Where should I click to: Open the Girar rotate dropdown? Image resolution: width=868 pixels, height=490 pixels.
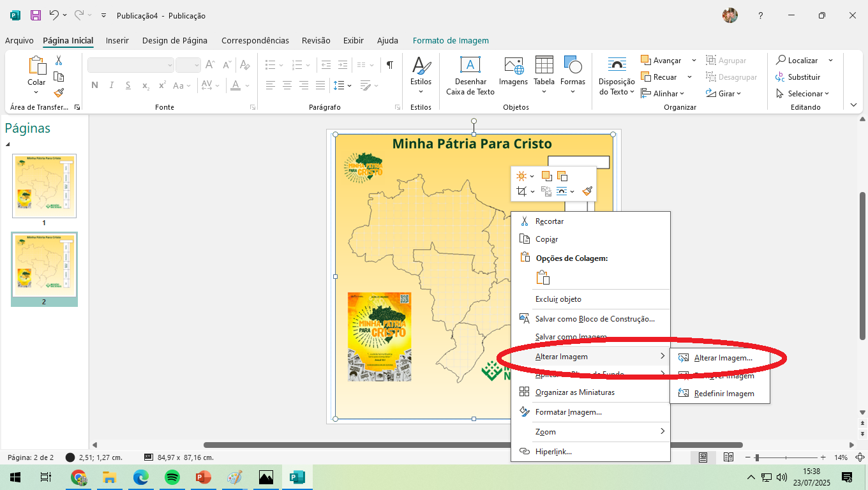coord(724,94)
